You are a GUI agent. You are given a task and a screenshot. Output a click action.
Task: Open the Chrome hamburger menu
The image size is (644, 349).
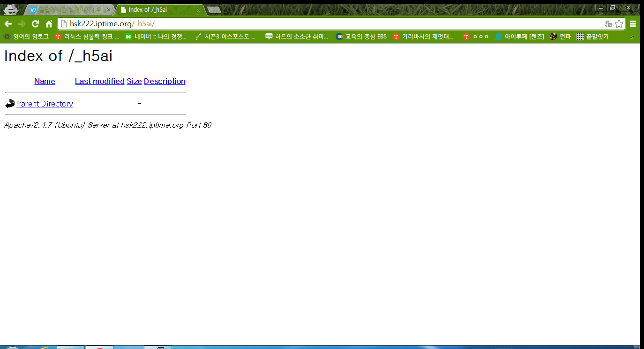[x=633, y=24]
